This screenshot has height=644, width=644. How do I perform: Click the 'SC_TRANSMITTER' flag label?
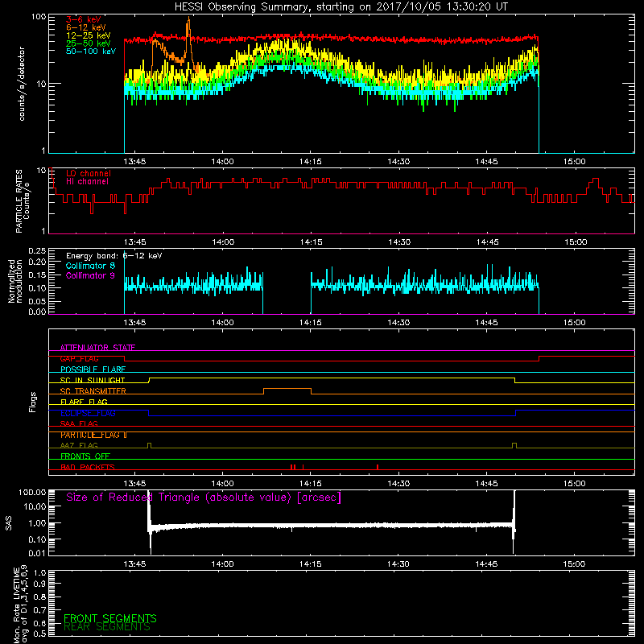pyautogui.click(x=93, y=391)
